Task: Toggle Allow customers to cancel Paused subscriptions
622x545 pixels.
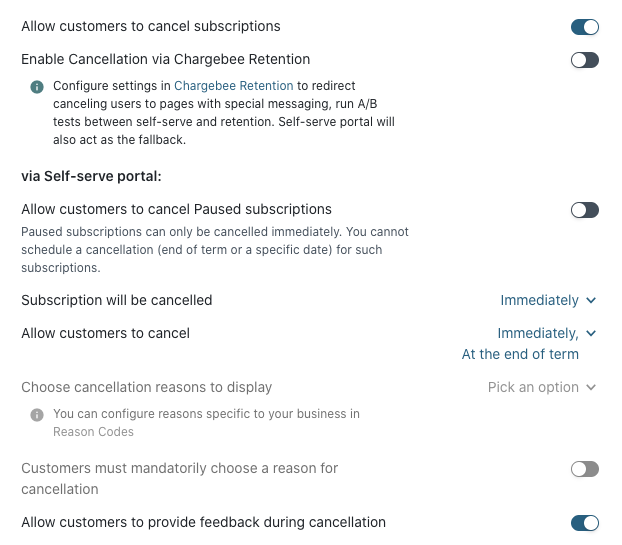Action: [584, 210]
